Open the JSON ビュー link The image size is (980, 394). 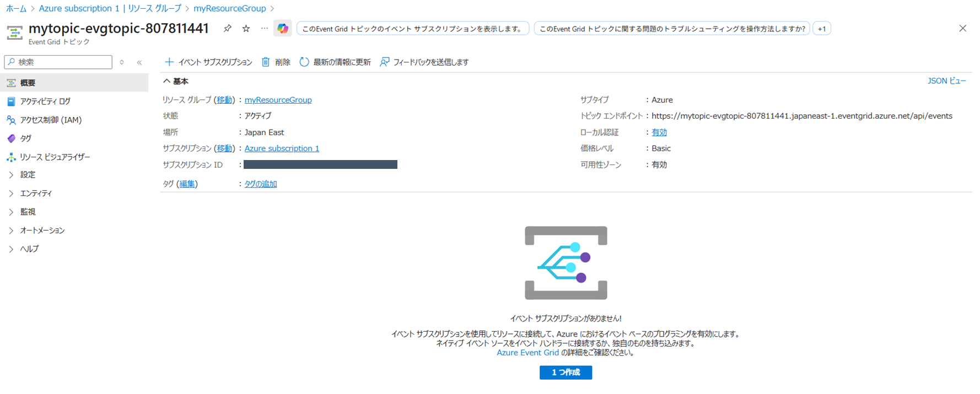tap(946, 81)
